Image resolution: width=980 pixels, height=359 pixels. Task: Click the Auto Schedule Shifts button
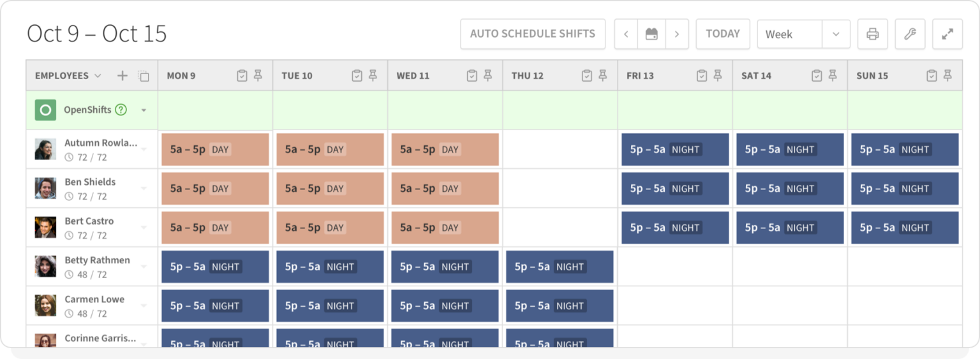click(x=533, y=34)
